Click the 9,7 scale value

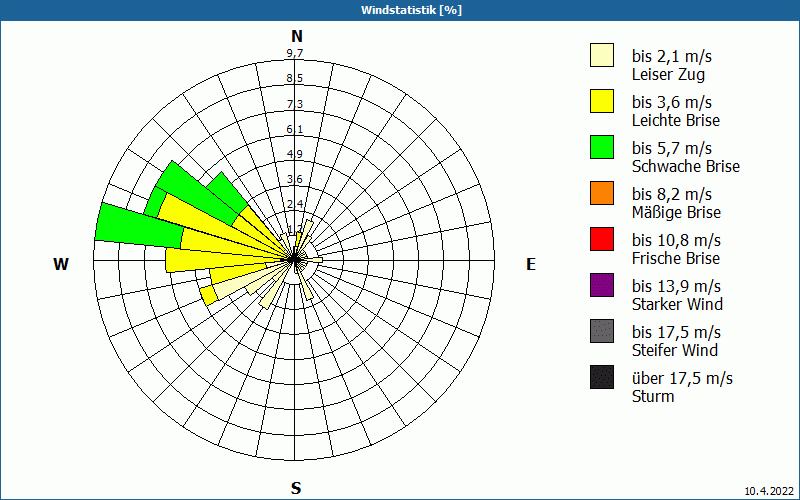pyautogui.click(x=295, y=53)
